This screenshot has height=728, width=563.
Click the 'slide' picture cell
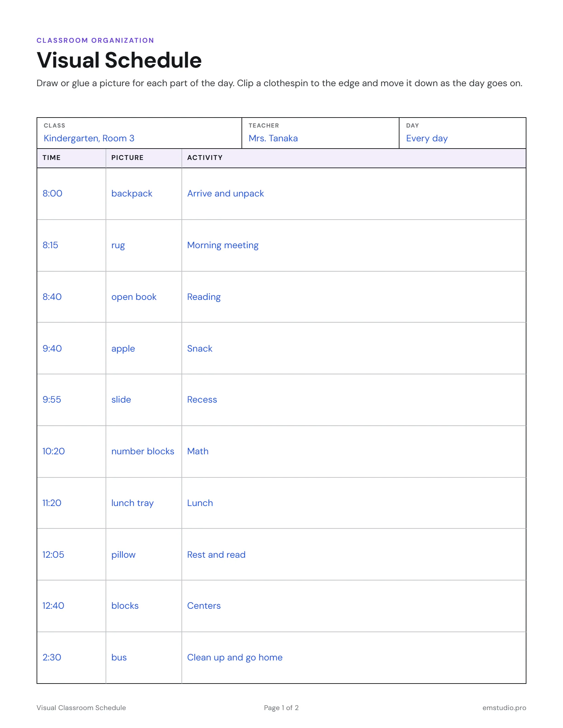[144, 400]
